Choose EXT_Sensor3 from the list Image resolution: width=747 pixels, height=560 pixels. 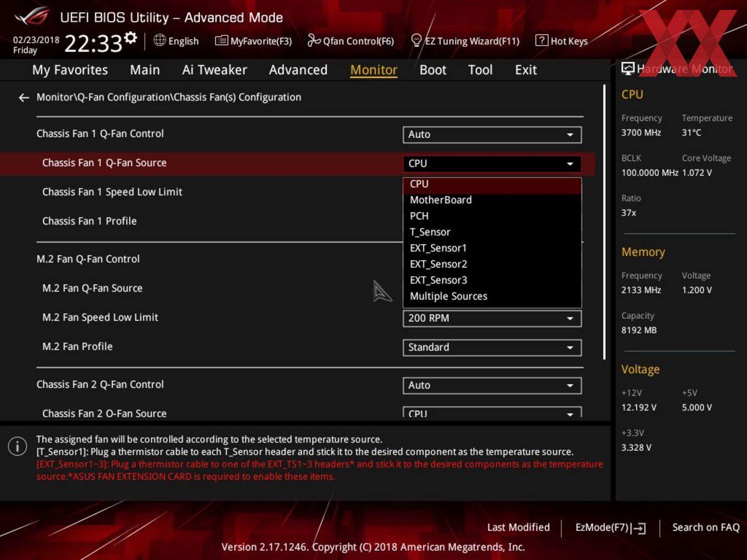(492, 280)
